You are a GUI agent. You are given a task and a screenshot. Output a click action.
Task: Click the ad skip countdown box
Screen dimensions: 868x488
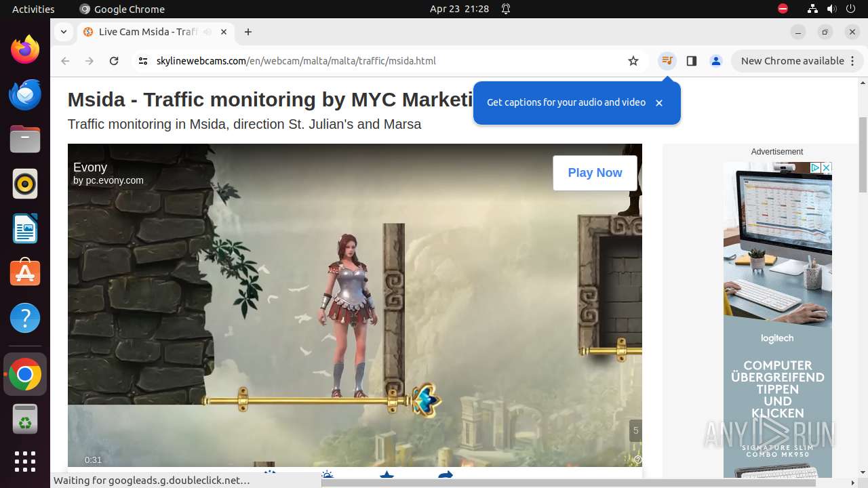click(635, 430)
